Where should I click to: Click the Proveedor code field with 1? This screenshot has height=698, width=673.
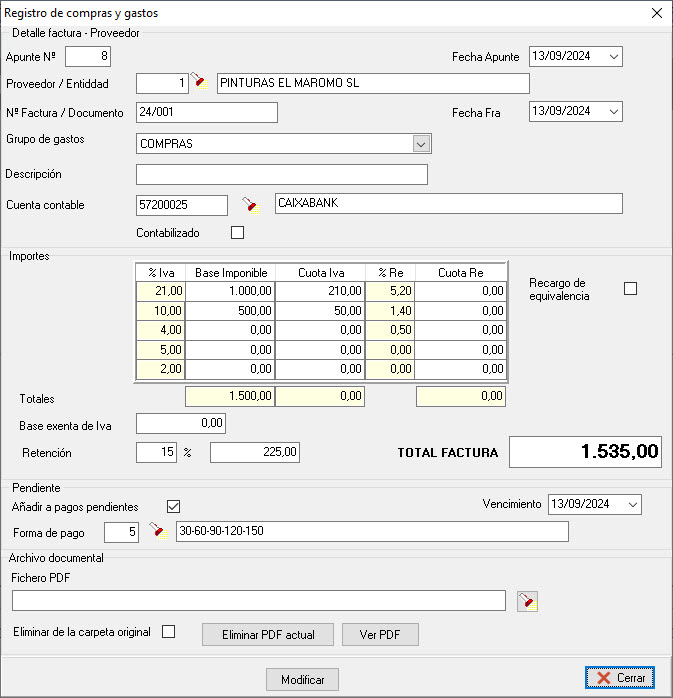[162, 83]
